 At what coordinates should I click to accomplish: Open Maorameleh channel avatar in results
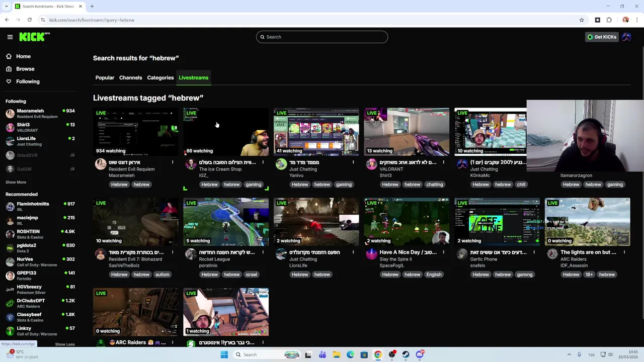[101, 164]
